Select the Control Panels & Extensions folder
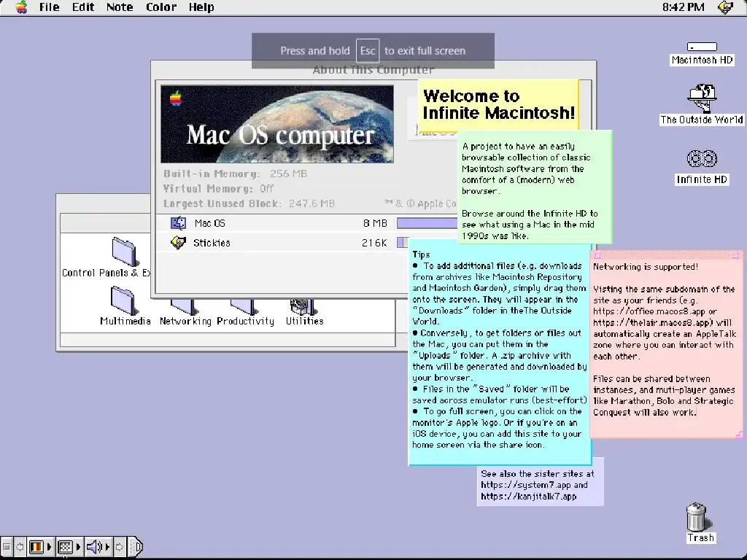This screenshot has height=560, width=747. point(124,251)
